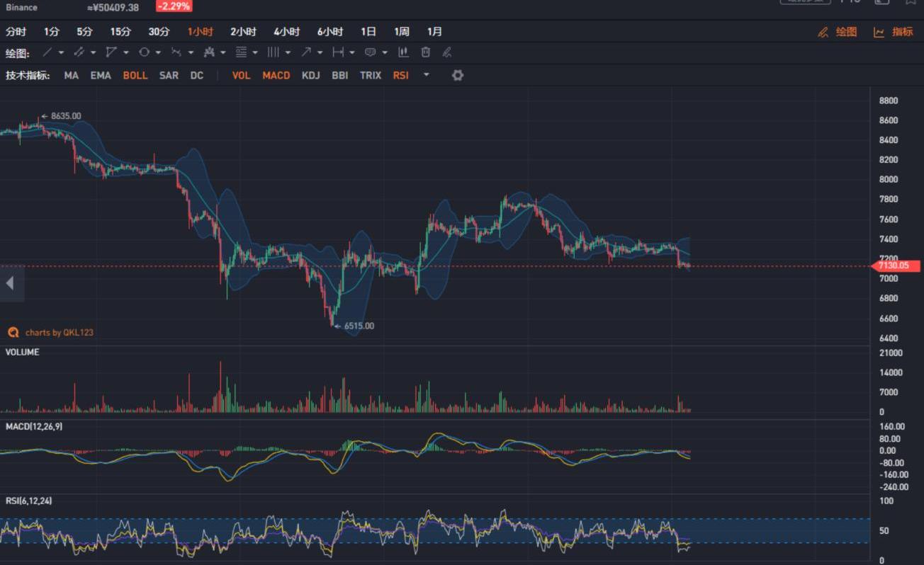Switch to the 1日 timeframe tab
The image size is (924, 565).
[368, 32]
